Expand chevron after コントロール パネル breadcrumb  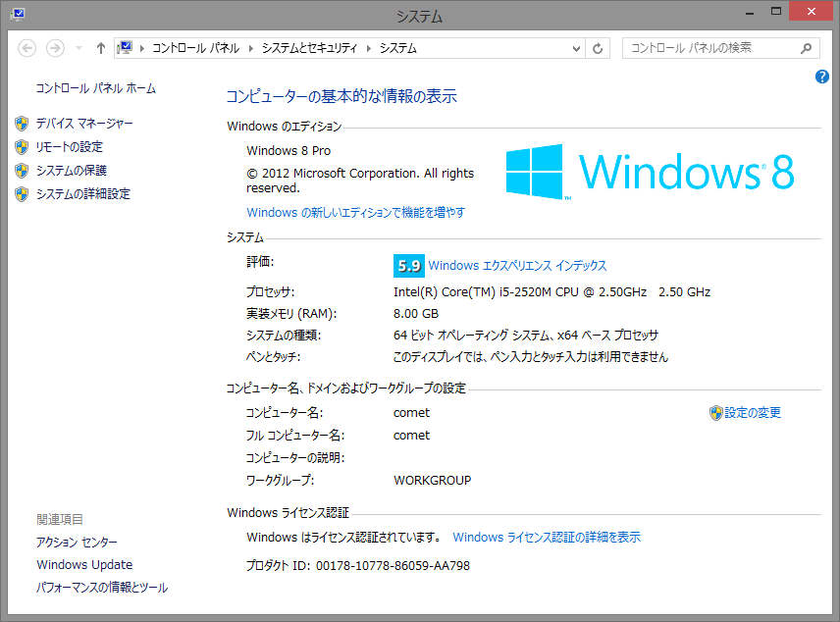pyautogui.click(x=251, y=48)
